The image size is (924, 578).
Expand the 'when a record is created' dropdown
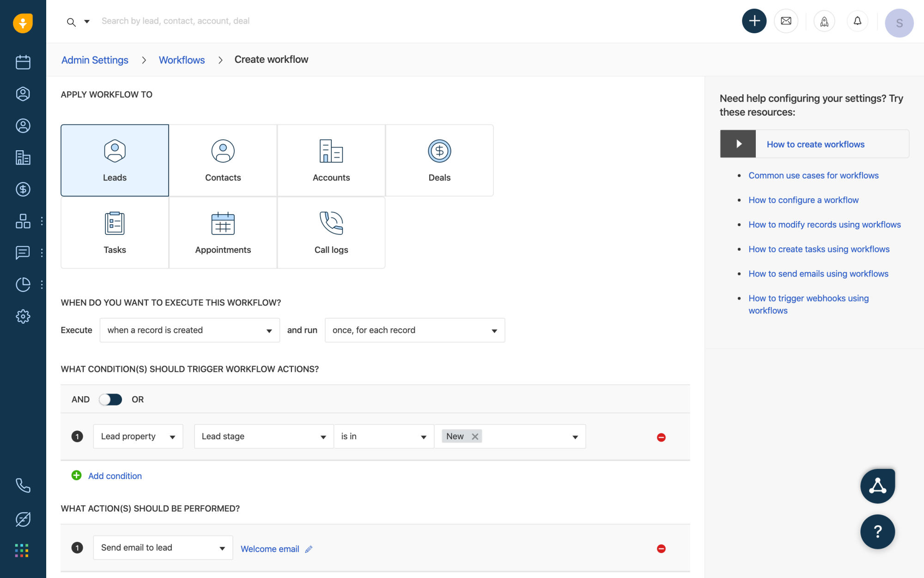pyautogui.click(x=189, y=330)
